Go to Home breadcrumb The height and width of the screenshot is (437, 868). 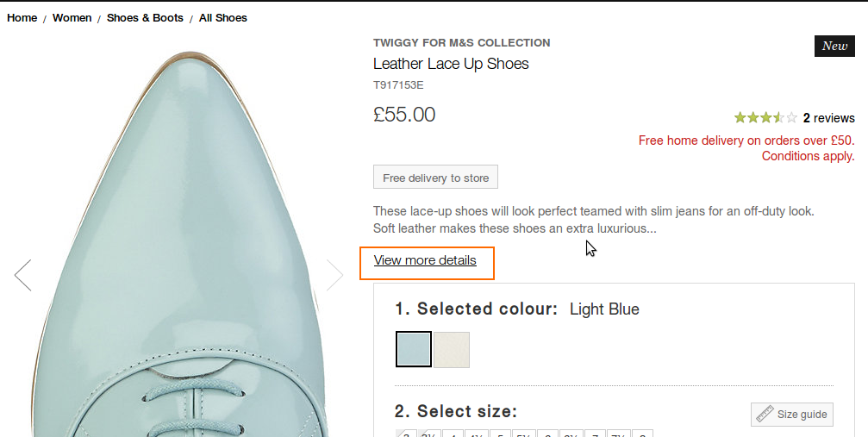tap(22, 17)
